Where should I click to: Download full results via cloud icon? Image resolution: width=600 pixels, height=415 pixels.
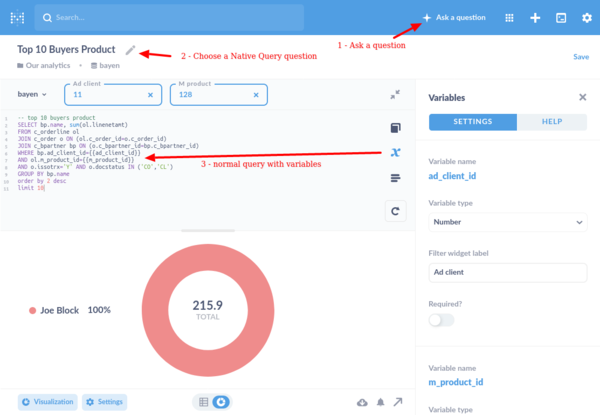pos(362,402)
